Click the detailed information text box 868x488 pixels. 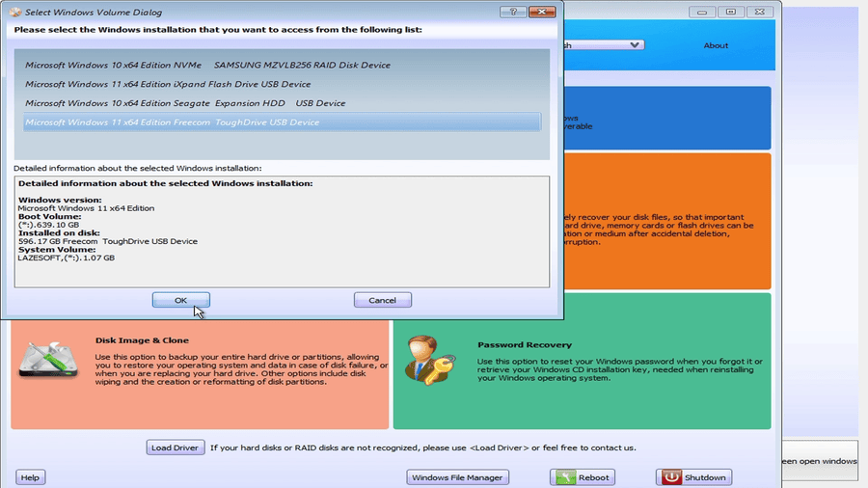coord(283,231)
